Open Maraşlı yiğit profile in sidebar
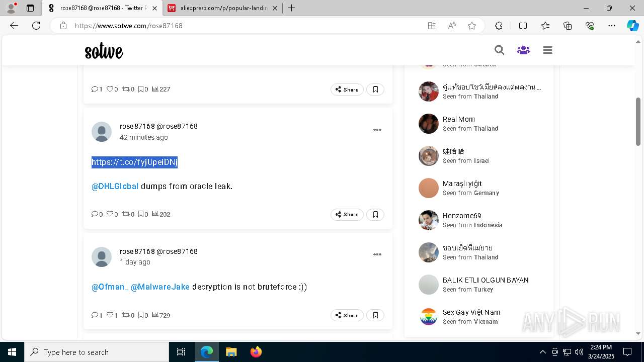644x362 pixels. (462, 184)
